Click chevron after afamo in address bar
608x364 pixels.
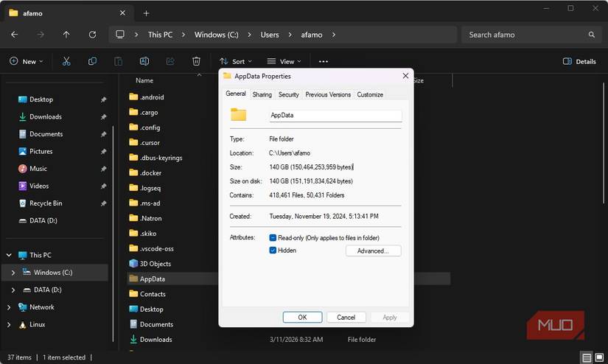click(333, 35)
